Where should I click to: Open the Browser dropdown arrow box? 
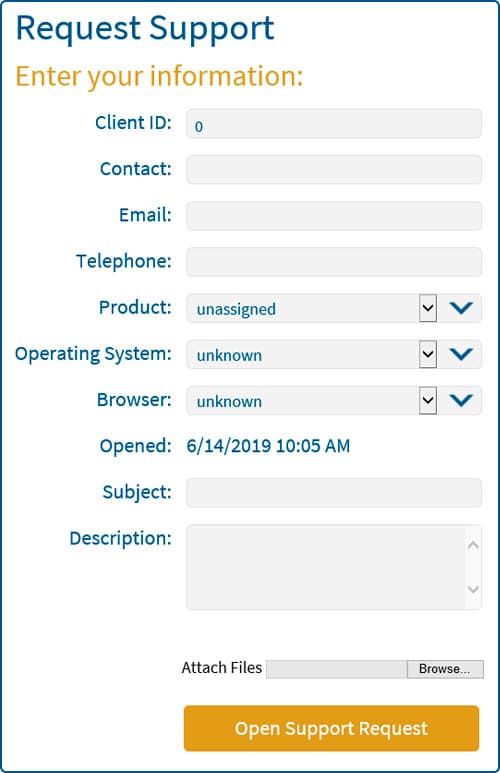point(428,400)
